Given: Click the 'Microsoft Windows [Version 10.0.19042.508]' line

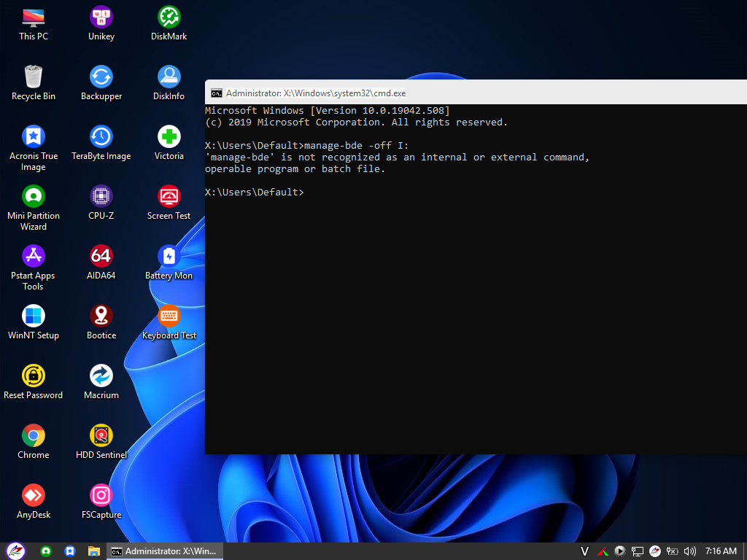Looking at the screenshot, I should point(328,111).
